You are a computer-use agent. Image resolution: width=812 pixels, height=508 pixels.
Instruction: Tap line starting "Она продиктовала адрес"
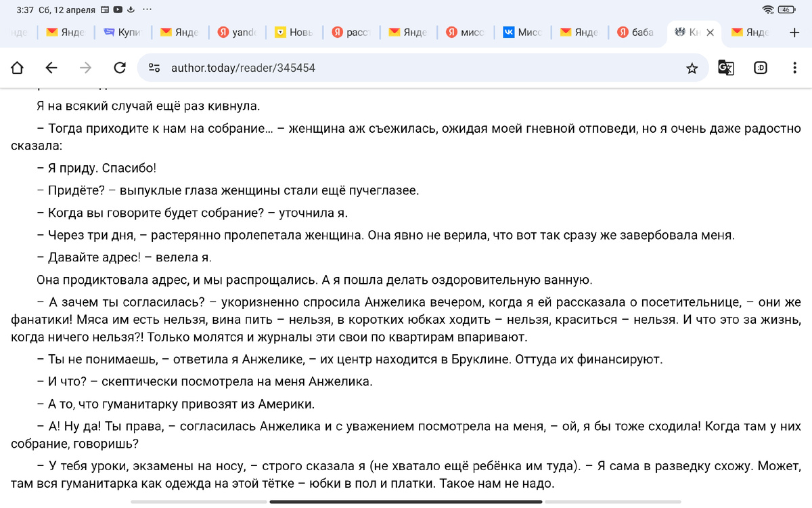click(315, 279)
